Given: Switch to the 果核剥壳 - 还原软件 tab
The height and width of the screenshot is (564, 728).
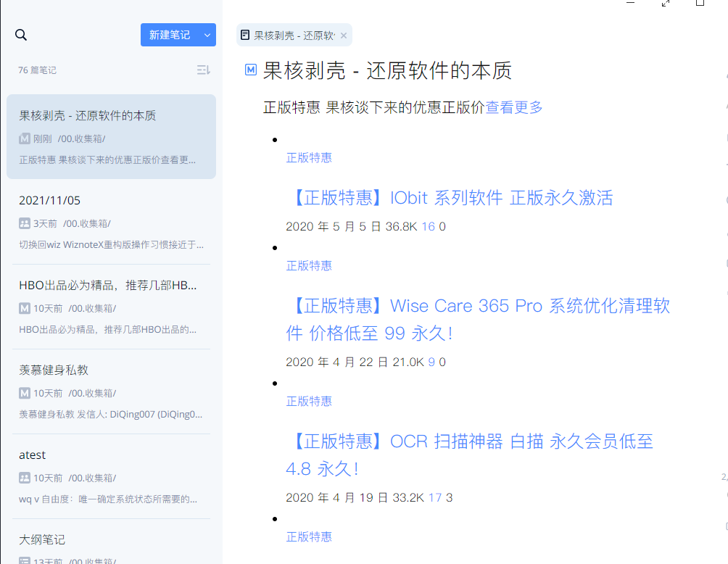Looking at the screenshot, I should pyautogui.click(x=294, y=36).
